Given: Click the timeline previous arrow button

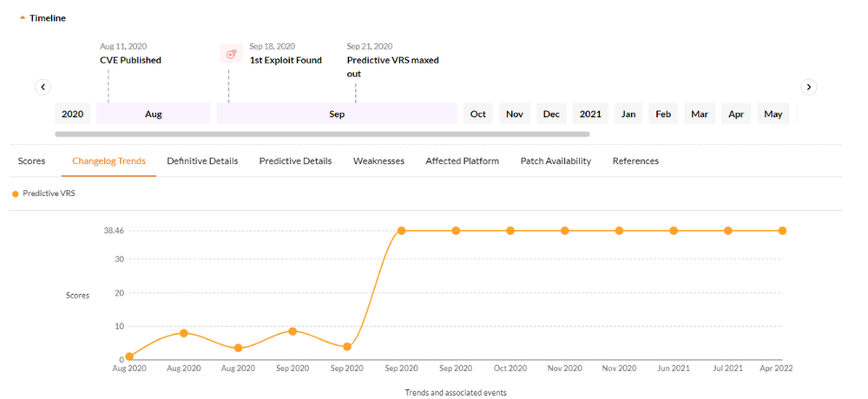Looking at the screenshot, I should [x=43, y=87].
